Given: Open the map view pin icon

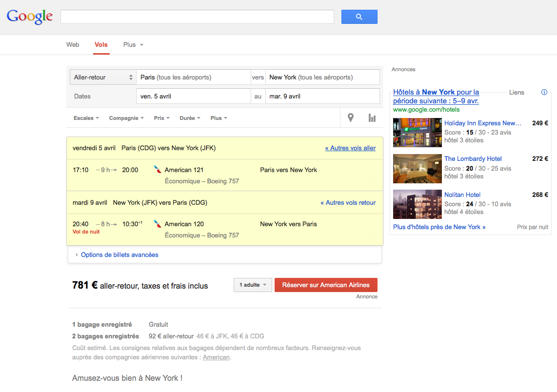Looking at the screenshot, I should (350, 118).
